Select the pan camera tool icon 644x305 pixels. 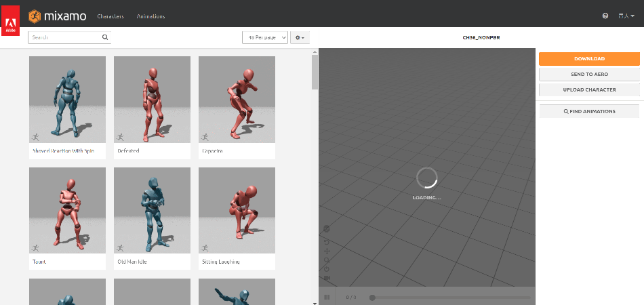(327, 251)
